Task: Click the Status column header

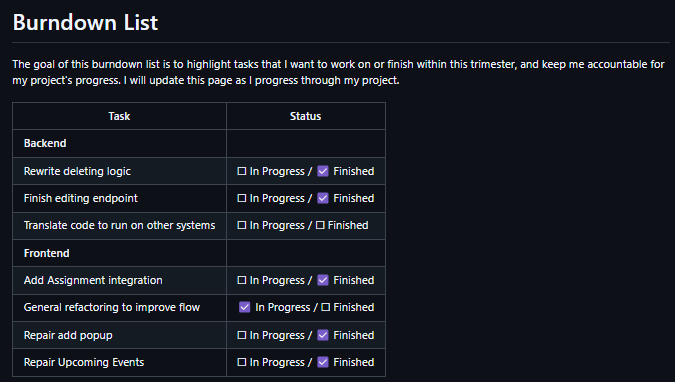Action: point(305,116)
